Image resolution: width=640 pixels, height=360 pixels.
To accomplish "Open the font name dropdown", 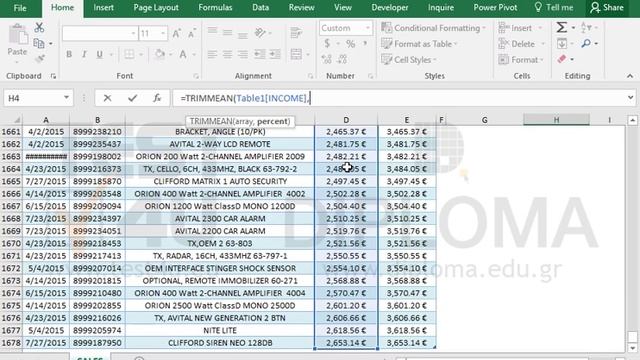I will click(133, 33).
